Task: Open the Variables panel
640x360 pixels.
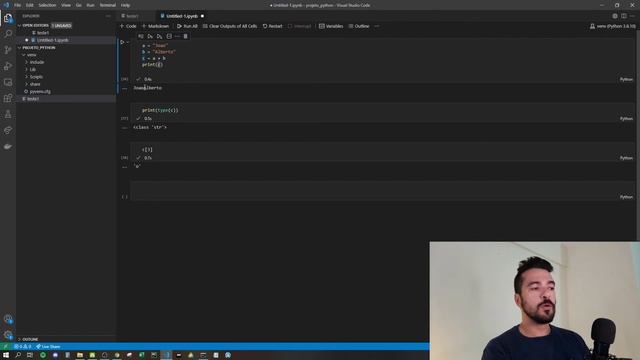Action: 331,26
